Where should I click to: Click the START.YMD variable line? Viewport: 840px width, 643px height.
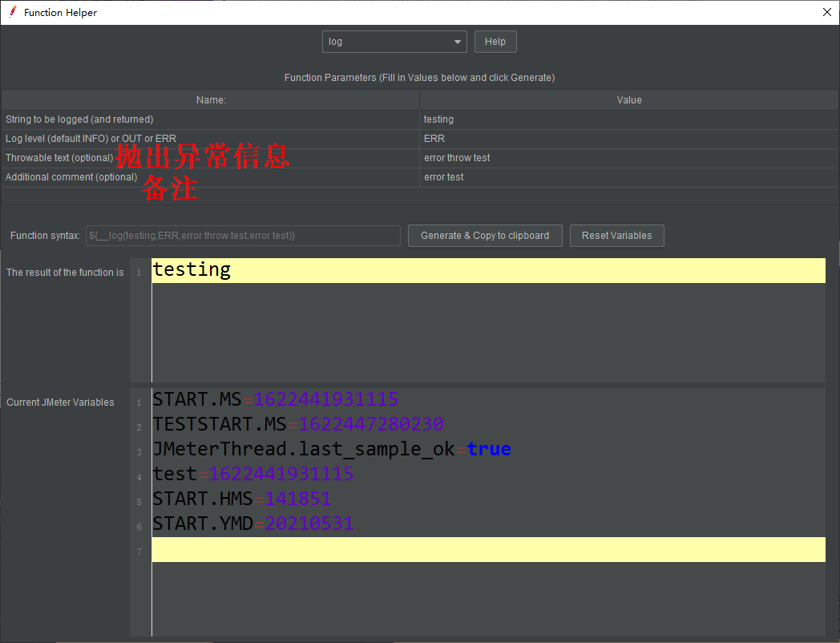[488, 524]
